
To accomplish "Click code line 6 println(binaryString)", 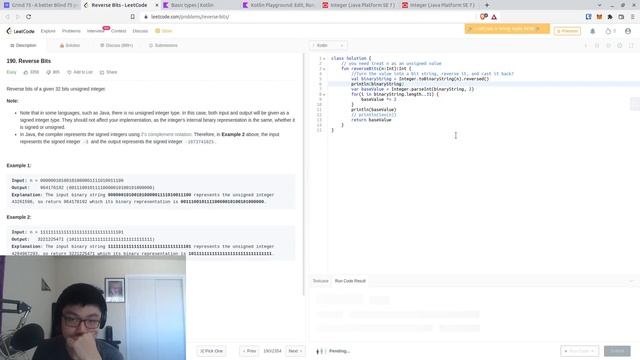I will tap(377, 84).
